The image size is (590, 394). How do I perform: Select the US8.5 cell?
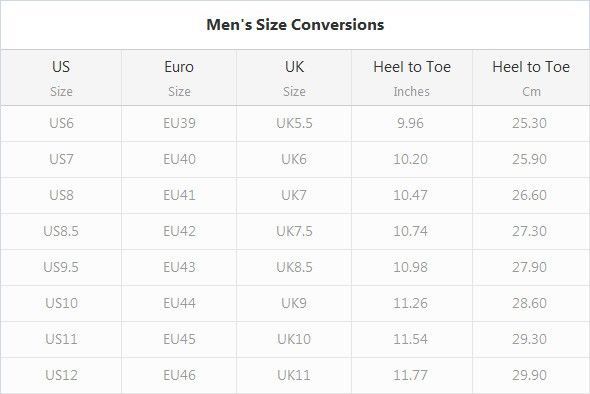(x=61, y=231)
